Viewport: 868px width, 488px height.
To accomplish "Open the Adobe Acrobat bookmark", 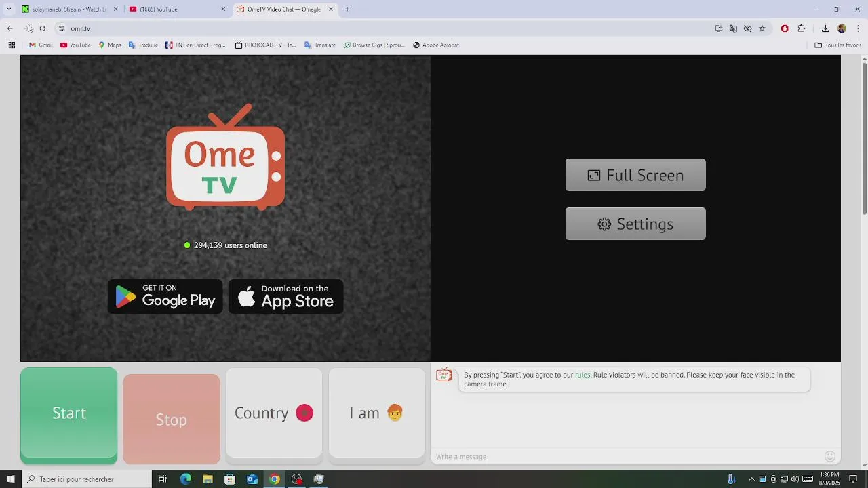I will 436,45.
